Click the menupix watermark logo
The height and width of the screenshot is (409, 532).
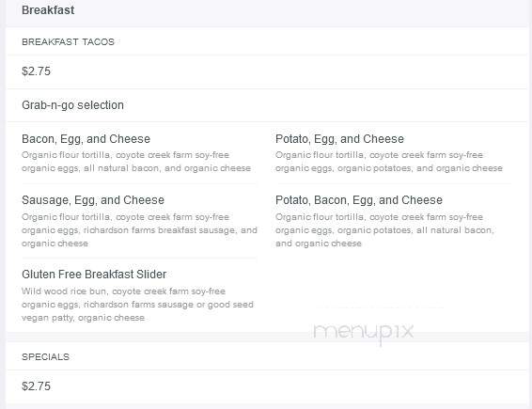point(364,332)
